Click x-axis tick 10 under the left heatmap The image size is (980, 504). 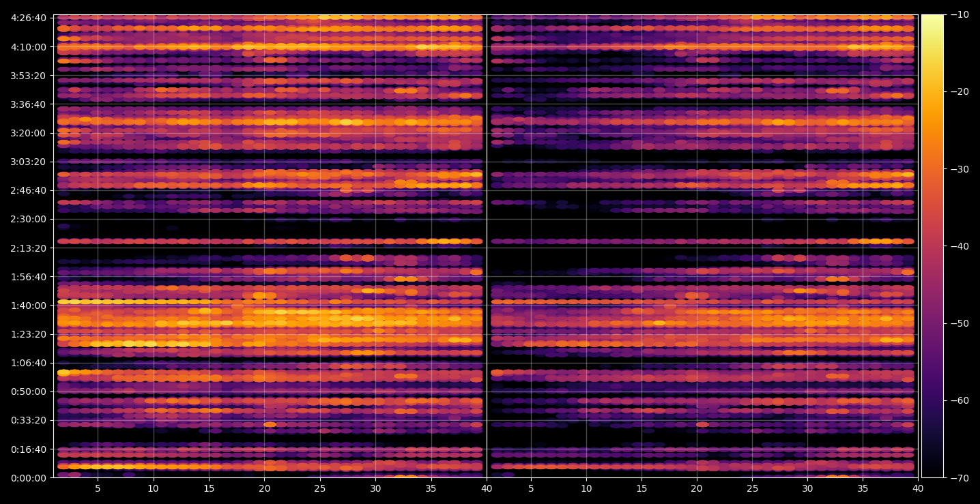tap(153, 488)
